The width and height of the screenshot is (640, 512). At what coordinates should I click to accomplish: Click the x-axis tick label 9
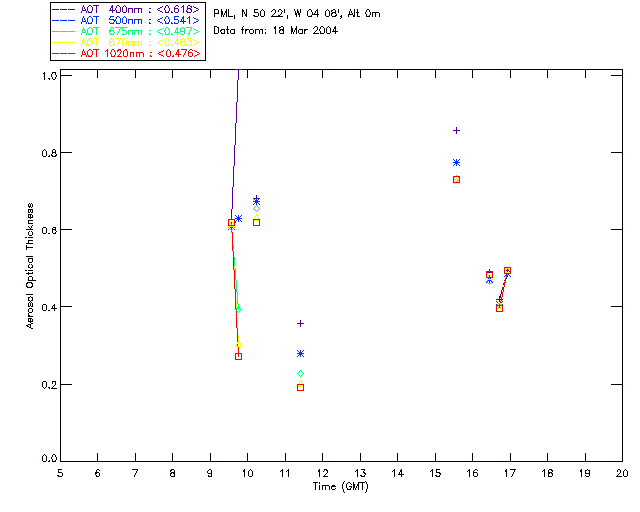(210, 473)
